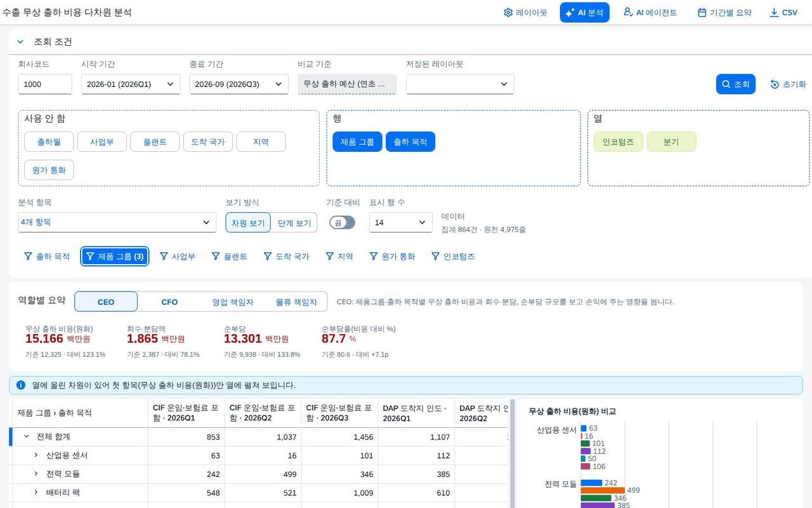Viewport: 812px width, 508px height.
Task: Open the 사업부 filter
Action: click(177, 257)
